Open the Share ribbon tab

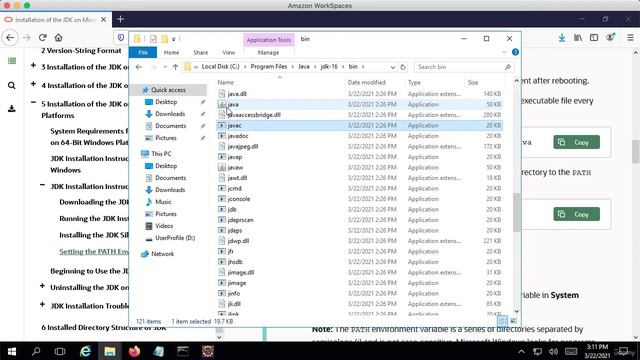200,53
